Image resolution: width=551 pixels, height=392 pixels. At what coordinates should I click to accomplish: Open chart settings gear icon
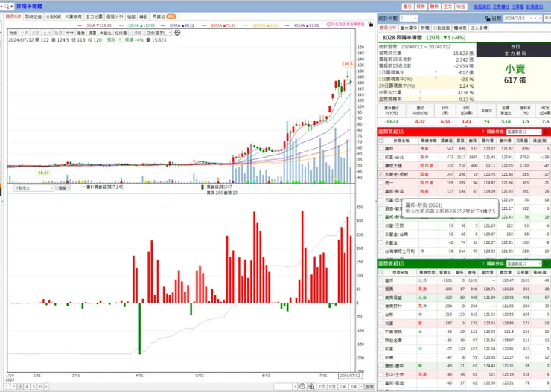177,33
